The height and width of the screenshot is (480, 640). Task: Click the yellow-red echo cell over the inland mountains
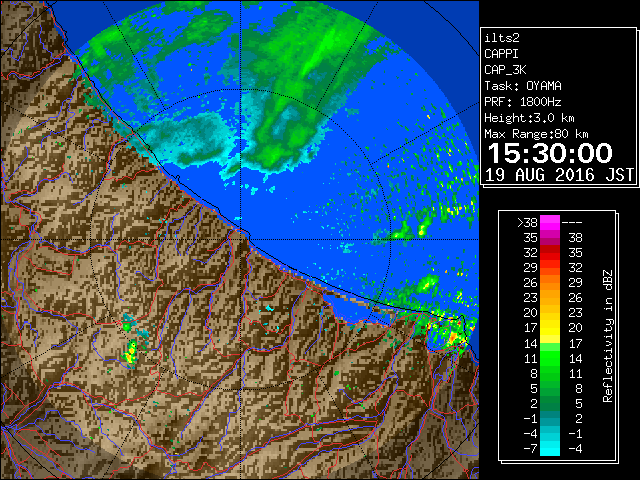point(130,353)
